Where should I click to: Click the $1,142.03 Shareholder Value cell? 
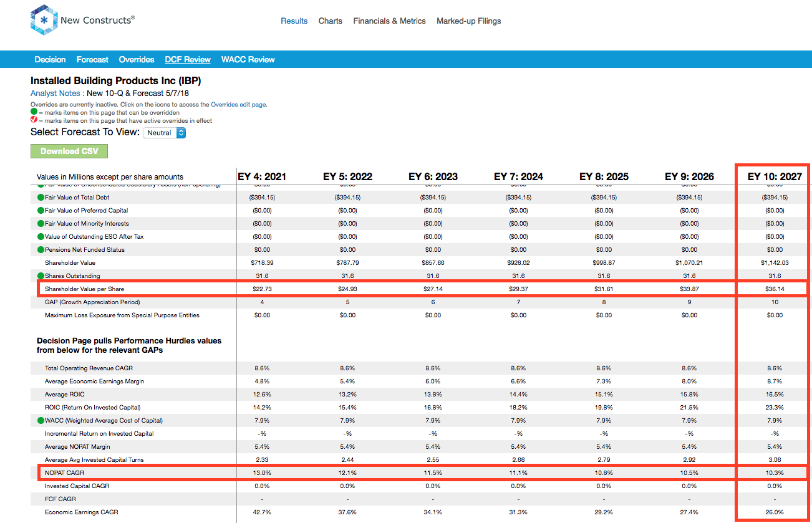(775, 262)
